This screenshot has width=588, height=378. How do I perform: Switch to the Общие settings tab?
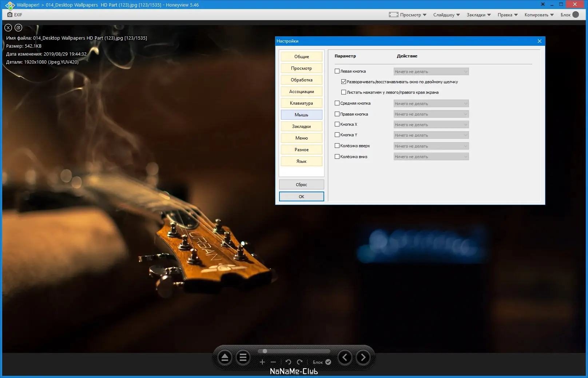(x=302, y=57)
